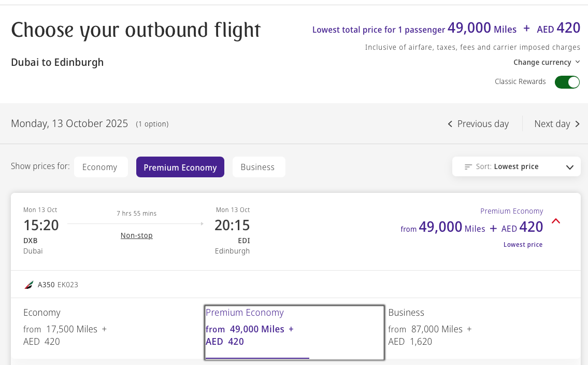Click the Non-stop link

coord(136,235)
